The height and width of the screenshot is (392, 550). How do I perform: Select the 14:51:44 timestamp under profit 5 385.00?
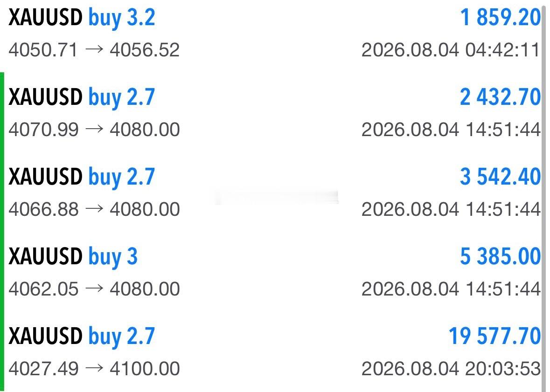pyautogui.click(x=503, y=289)
